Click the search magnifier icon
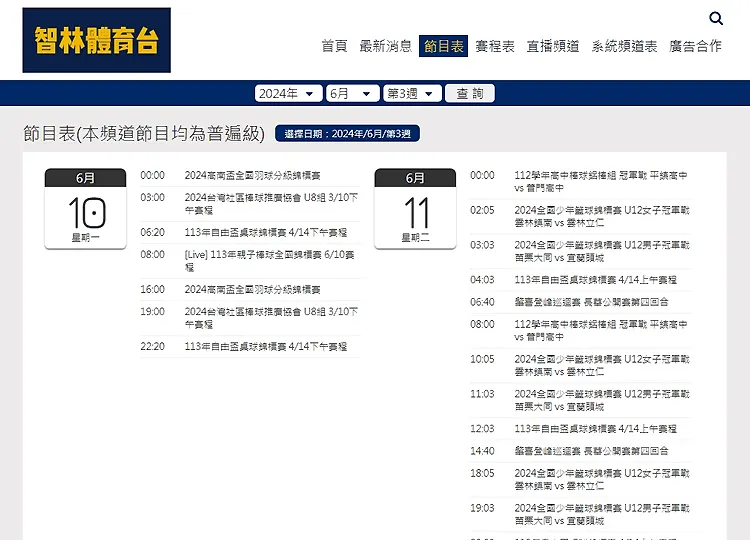Image resolution: width=750 pixels, height=540 pixels. coord(716,18)
